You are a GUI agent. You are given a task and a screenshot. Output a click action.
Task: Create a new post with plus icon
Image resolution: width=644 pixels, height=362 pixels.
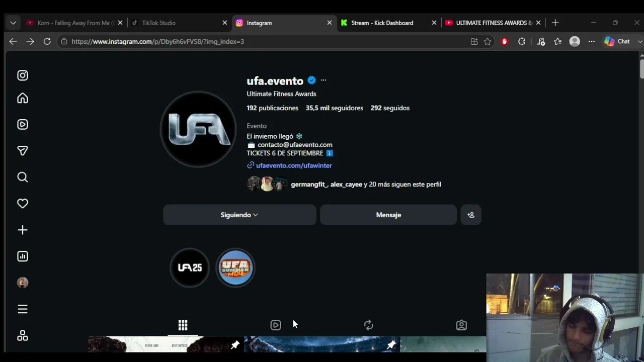(x=23, y=230)
